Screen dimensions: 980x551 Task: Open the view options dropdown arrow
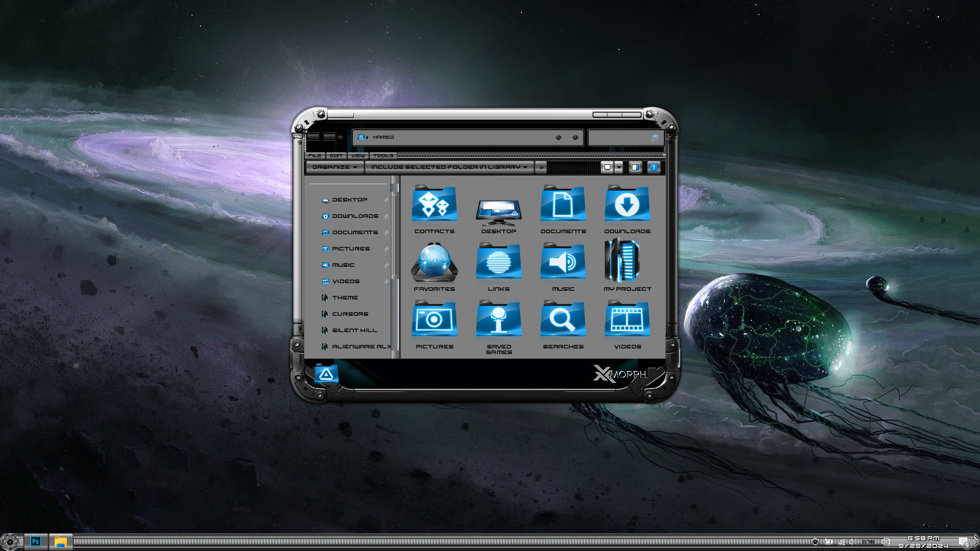(619, 167)
